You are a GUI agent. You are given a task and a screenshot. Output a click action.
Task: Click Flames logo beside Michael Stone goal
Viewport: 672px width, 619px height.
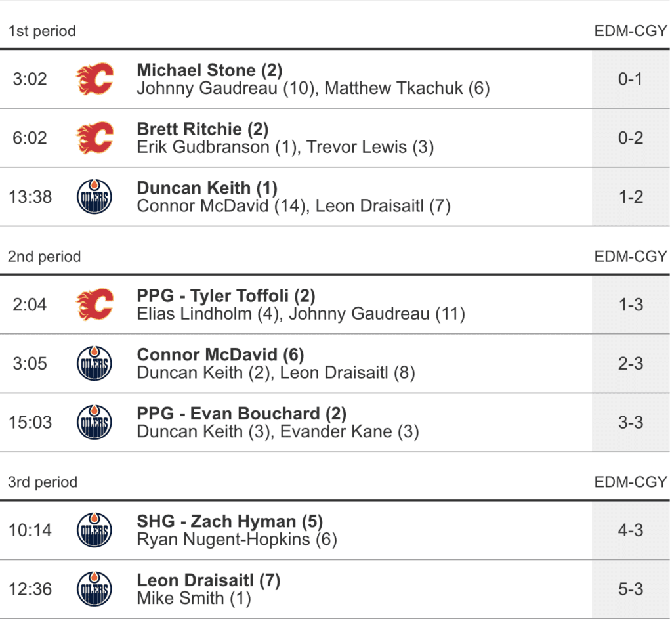pos(94,79)
